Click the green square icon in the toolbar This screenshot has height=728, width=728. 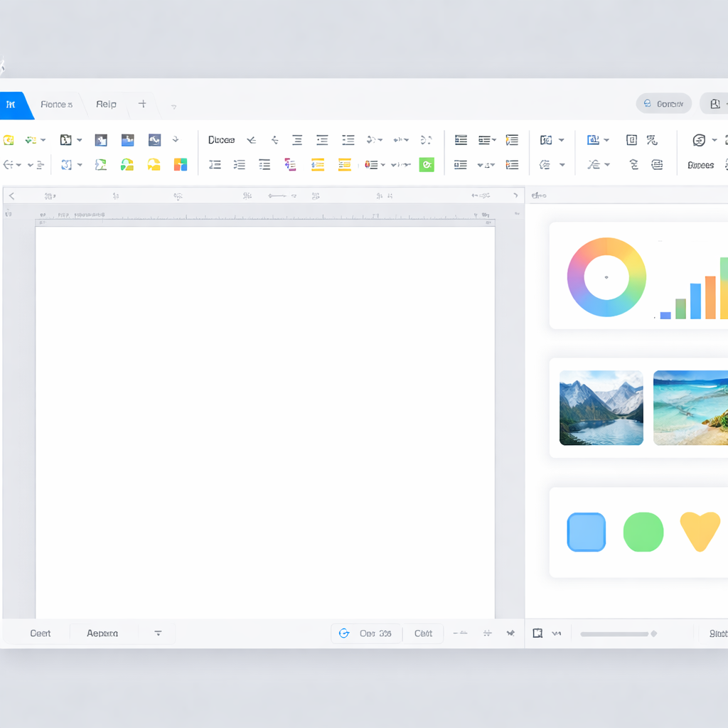[427, 165]
